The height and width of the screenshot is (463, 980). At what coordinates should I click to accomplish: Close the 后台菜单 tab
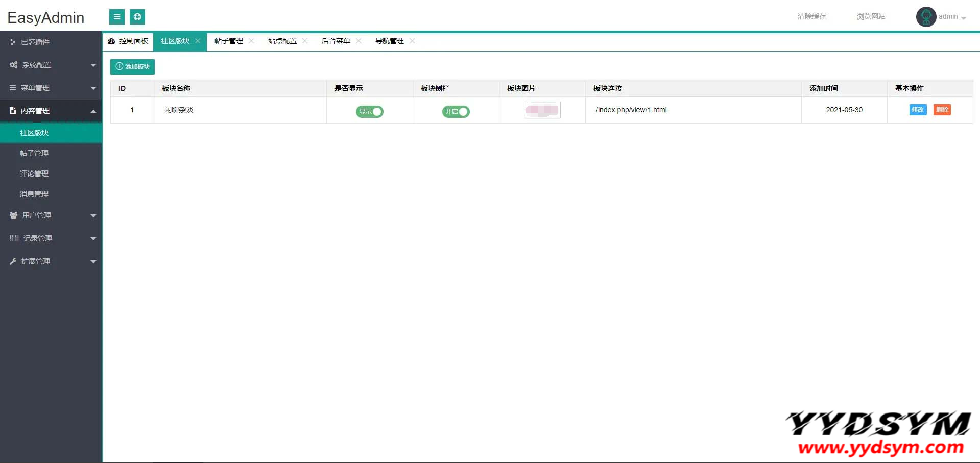tap(358, 41)
